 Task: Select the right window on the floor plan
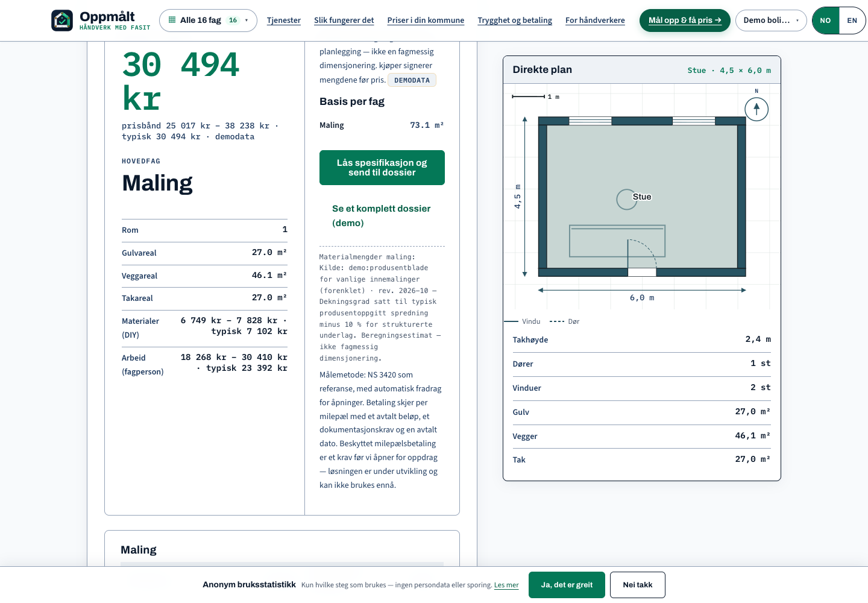(x=694, y=121)
